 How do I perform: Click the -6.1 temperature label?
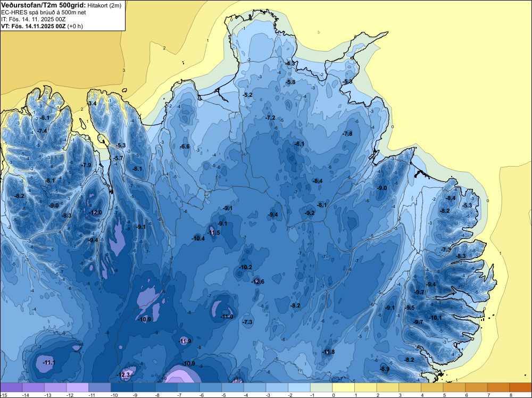pyautogui.click(x=45, y=118)
